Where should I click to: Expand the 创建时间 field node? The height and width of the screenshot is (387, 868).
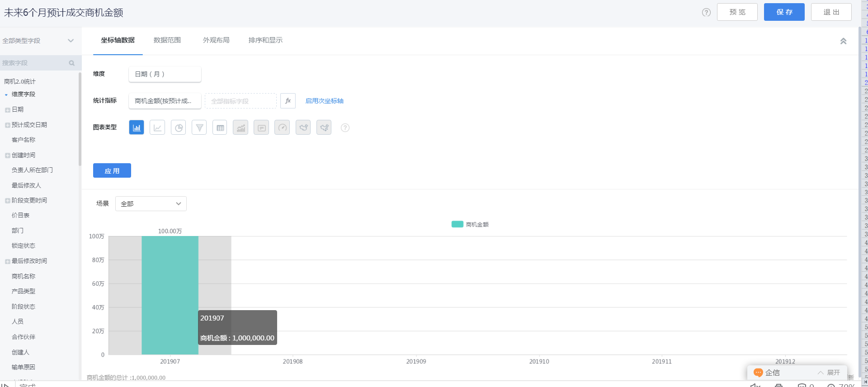coord(8,156)
